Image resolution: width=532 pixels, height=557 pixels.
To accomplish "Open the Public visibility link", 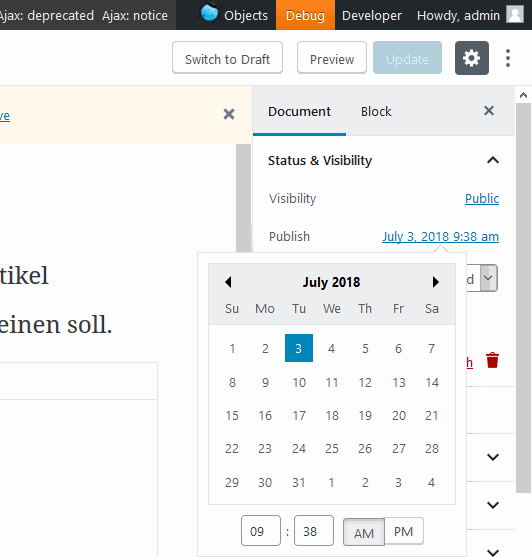I will click(x=482, y=199).
